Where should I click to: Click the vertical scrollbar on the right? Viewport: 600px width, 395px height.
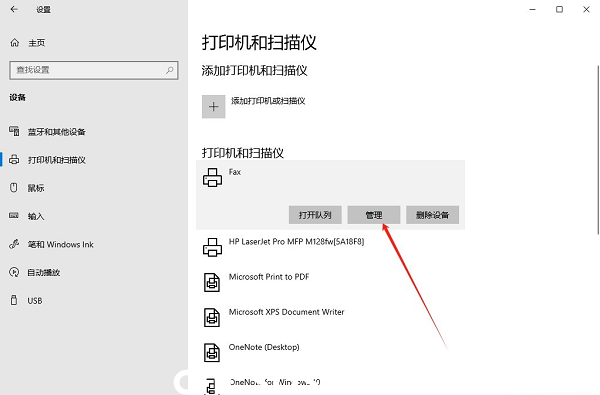click(x=598, y=149)
